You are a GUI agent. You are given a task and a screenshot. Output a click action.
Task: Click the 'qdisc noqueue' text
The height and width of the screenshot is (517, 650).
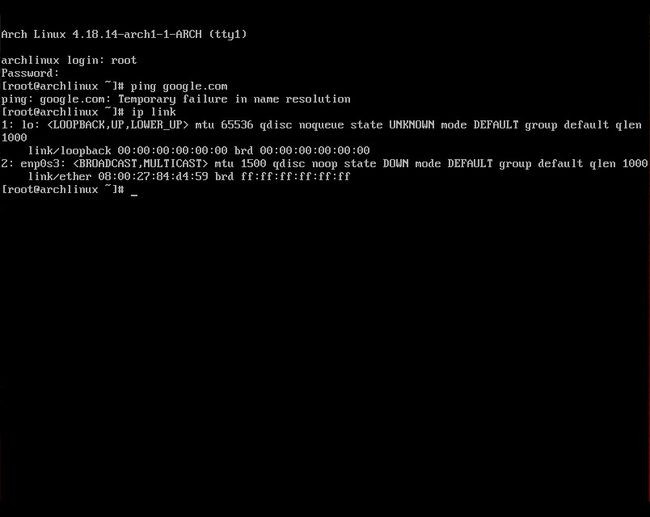[302, 125]
